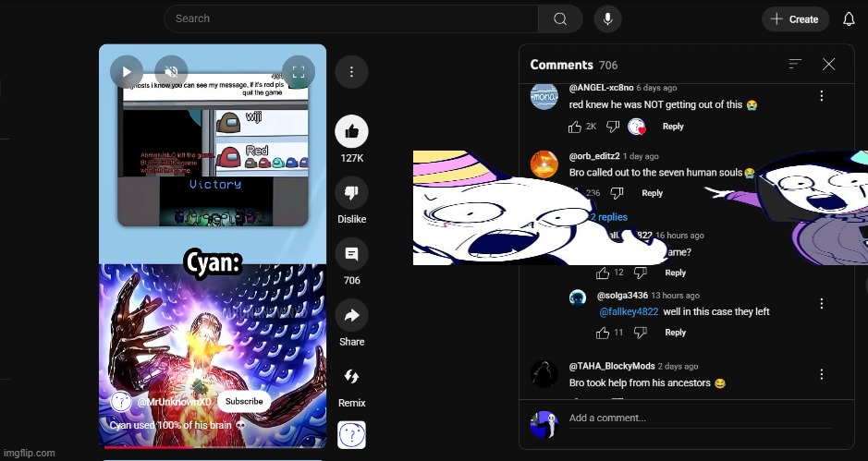The width and height of the screenshot is (868, 461).
Task: Open the Create menu
Action: tap(795, 19)
